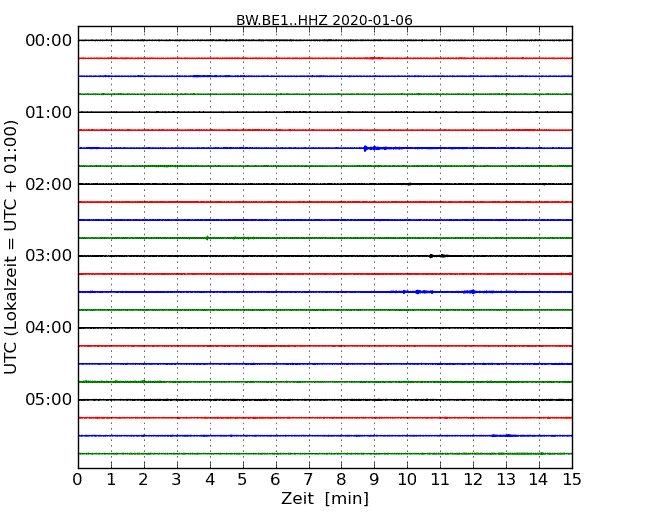Viewport: 650px width, 520px height.
Task: Click the green trace blip near minute 2 before 05:00
Action: coord(144,381)
